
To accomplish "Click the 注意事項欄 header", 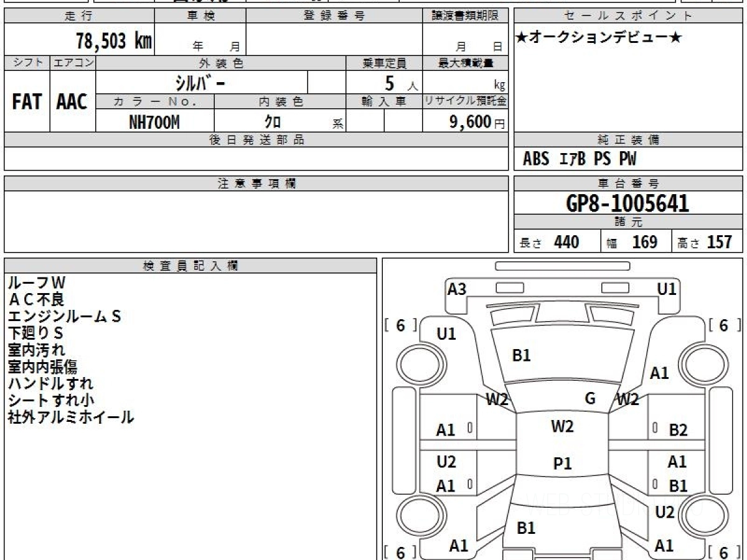I will tap(256, 183).
